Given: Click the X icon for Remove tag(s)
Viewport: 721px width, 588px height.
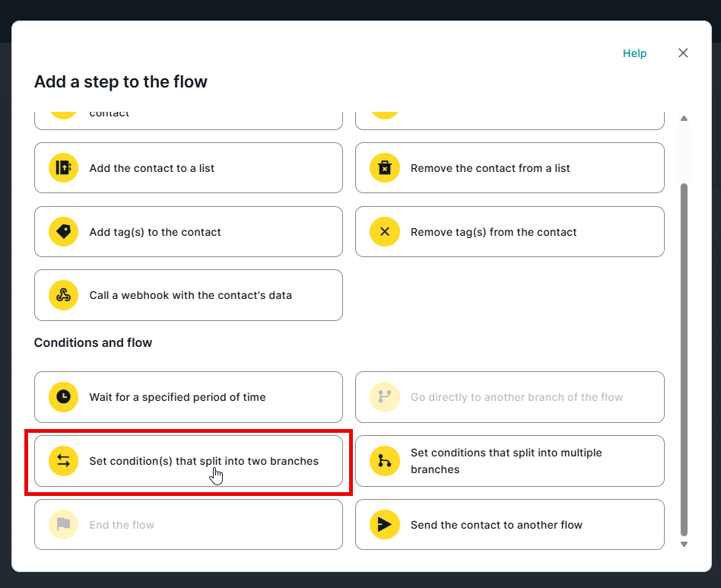Looking at the screenshot, I should [x=385, y=232].
